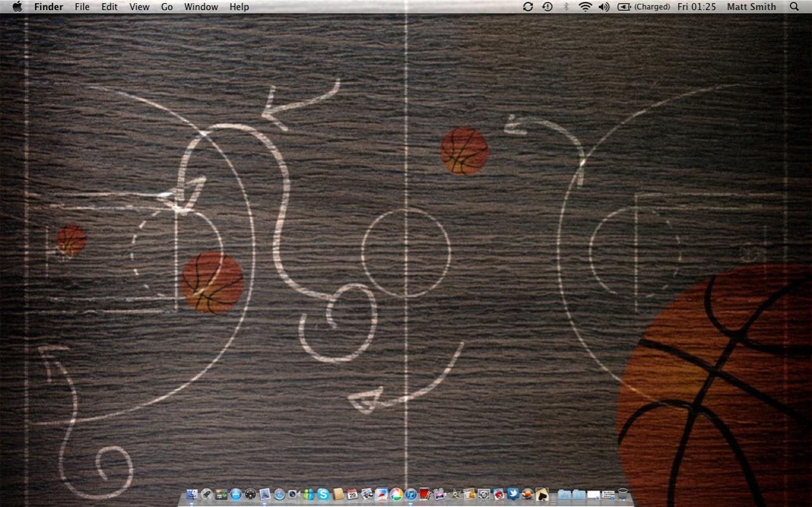Open the Trash in the Dock

[x=623, y=494]
